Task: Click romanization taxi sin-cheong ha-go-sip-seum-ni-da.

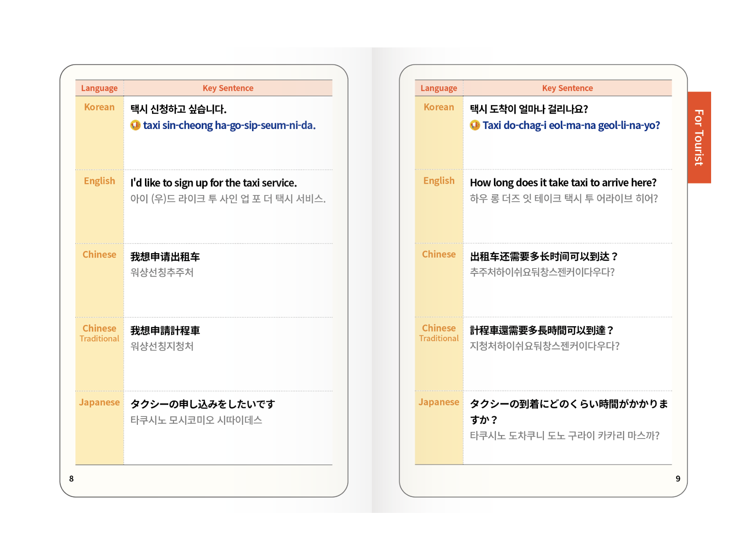Action: tap(229, 125)
